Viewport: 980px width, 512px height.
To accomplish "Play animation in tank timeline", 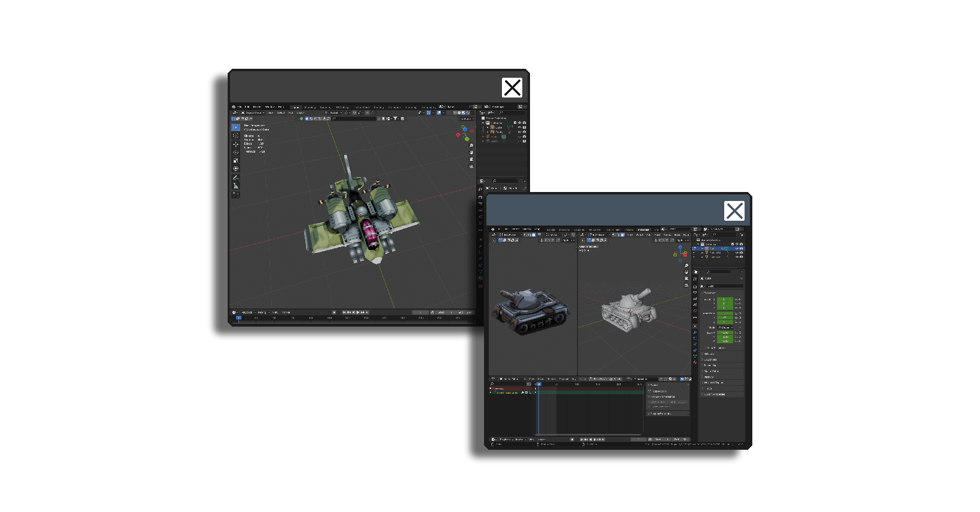I will tap(595, 439).
